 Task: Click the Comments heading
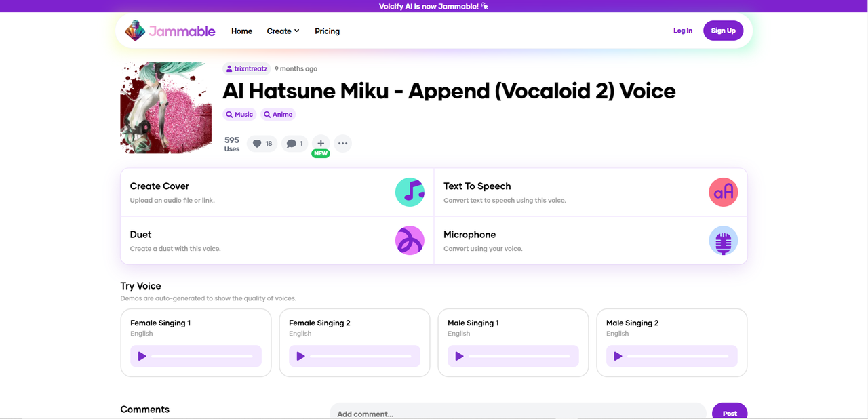[x=144, y=410]
